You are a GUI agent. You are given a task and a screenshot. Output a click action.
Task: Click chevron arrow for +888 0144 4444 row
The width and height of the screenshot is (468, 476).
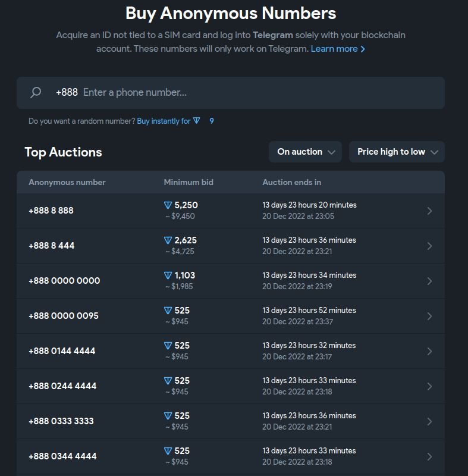(x=429, y=351)
